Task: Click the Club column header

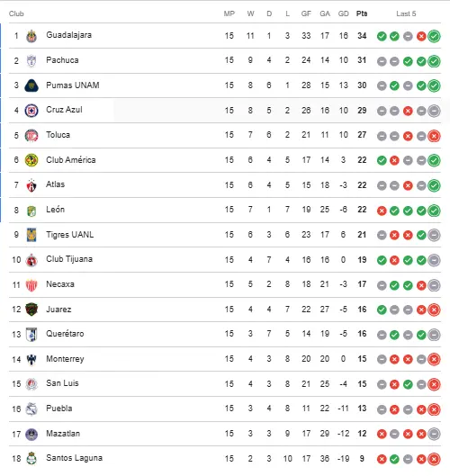Action: pyautogui.click(x=16, y=13)
